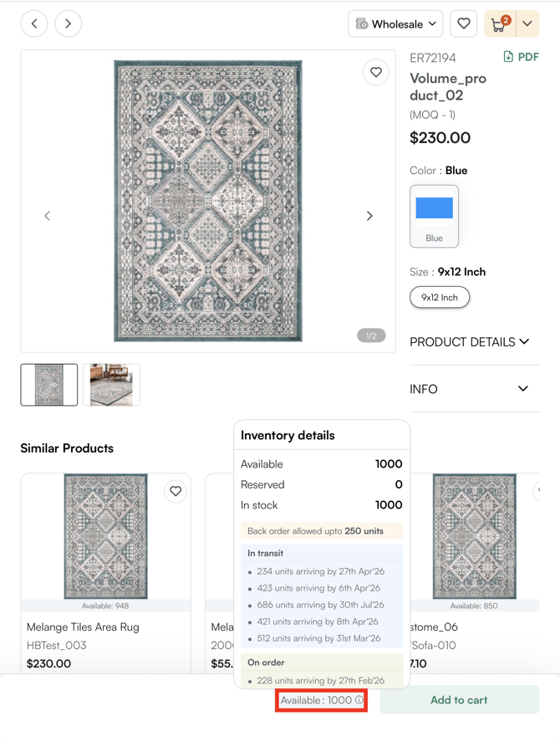Viewport: 560px width, 742px height.
Task: Select the Blue color swatch
Action: click(x=435, y=216)
